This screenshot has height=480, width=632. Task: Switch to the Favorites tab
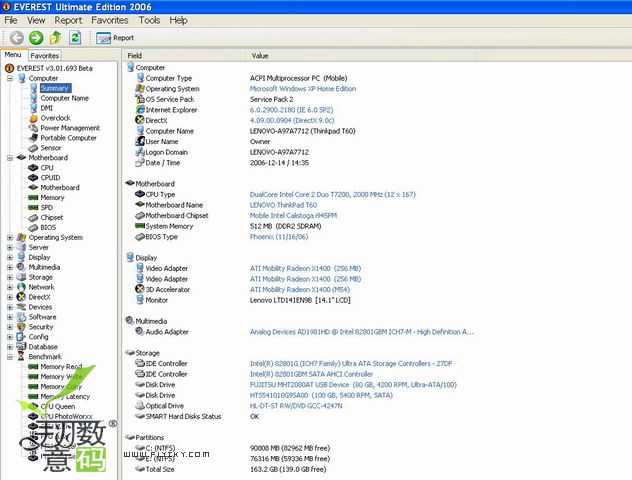[45, 56]
